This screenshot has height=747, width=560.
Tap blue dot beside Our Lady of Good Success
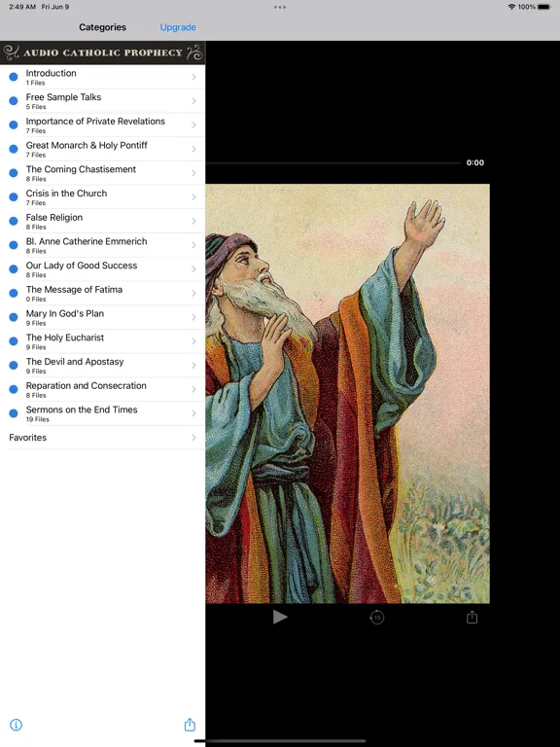[x=14, y=269]
